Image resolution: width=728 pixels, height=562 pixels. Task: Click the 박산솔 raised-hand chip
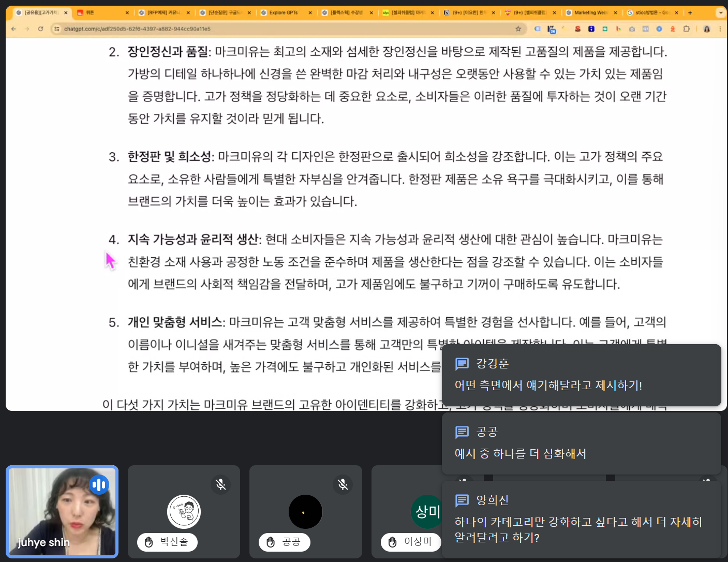tap(167, 542)
